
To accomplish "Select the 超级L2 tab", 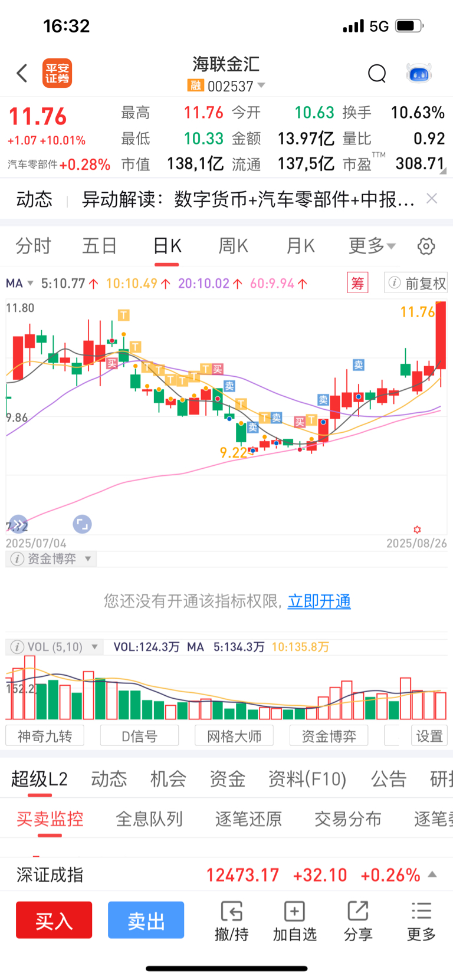I will pyautogui.click(x=40, y=780).
